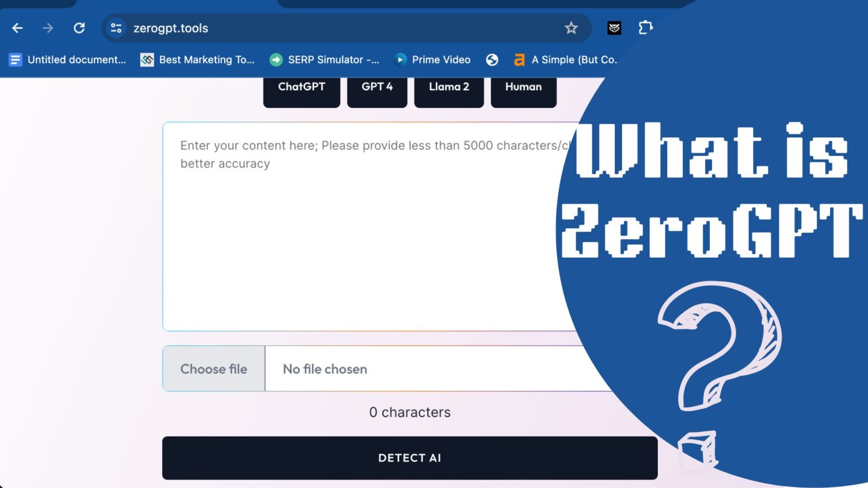Image resolution: width=868 pixels, height=488 pixels.
Task: Open the Untitled document bookmark
Action: 68,59
